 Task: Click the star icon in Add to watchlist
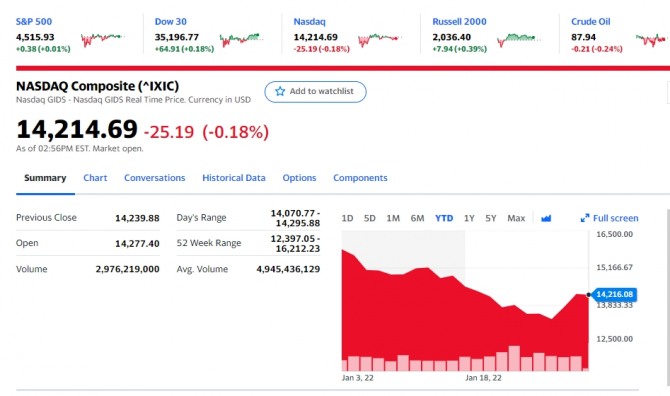pos(280,91)
